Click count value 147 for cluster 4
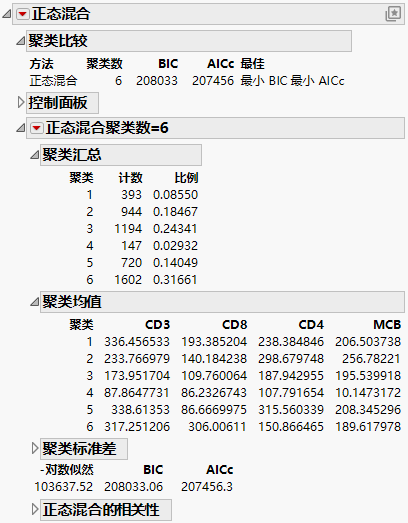Image resolution: width=408 pixels, height=523 pixels. 131,246
